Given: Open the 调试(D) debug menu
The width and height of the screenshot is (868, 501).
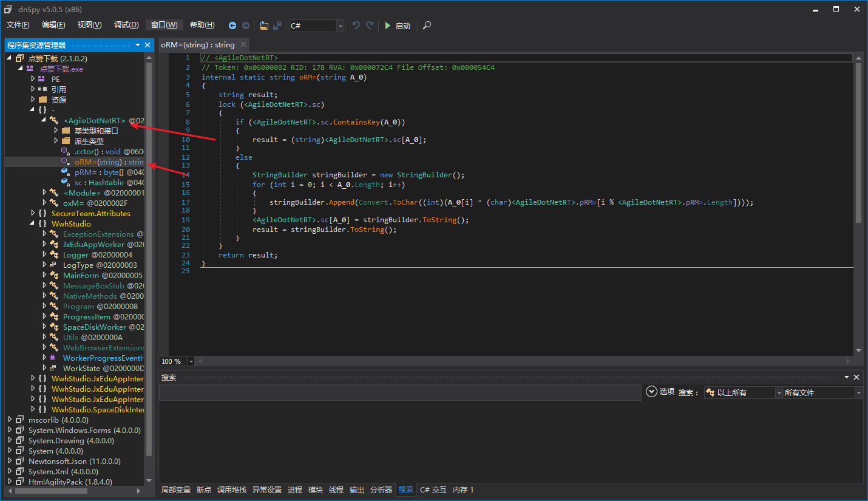Looking at the screenshot, I should click(126, 25).
